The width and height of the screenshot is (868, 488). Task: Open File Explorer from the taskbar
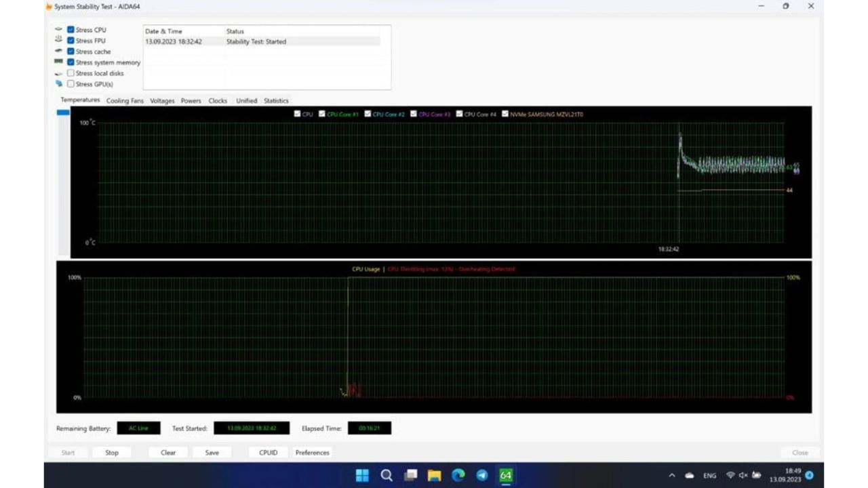click(x=434, y=475)
